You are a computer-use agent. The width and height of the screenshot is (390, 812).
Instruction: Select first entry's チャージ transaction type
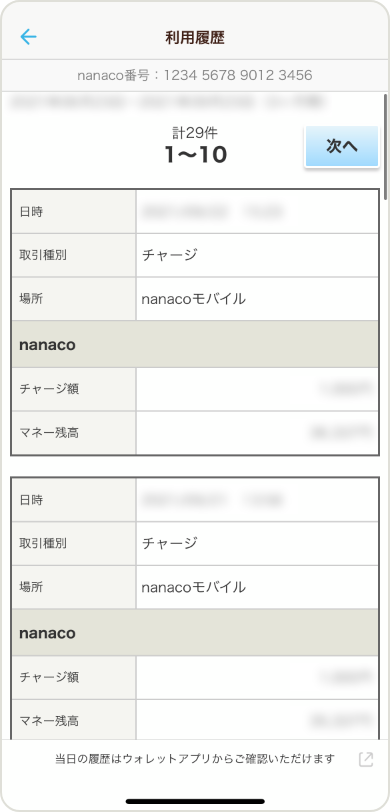pyautogui.click(x=169, y=255)
